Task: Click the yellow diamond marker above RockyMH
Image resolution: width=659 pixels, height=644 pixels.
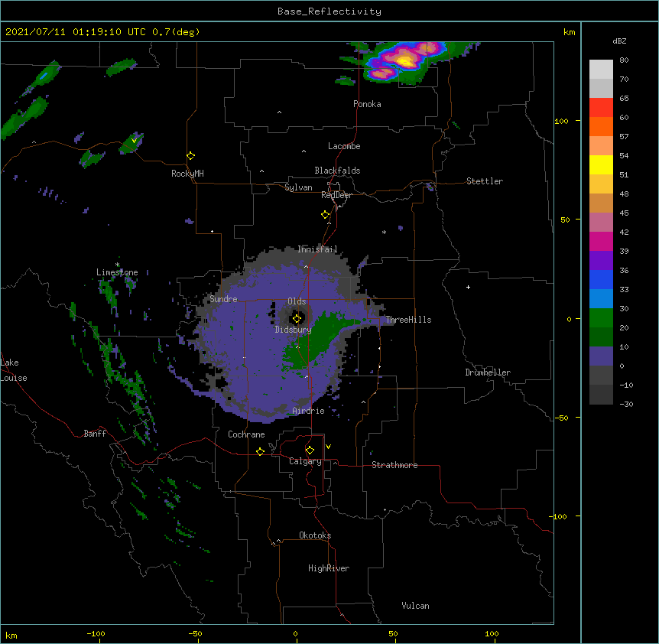Action: pos(190,156)
